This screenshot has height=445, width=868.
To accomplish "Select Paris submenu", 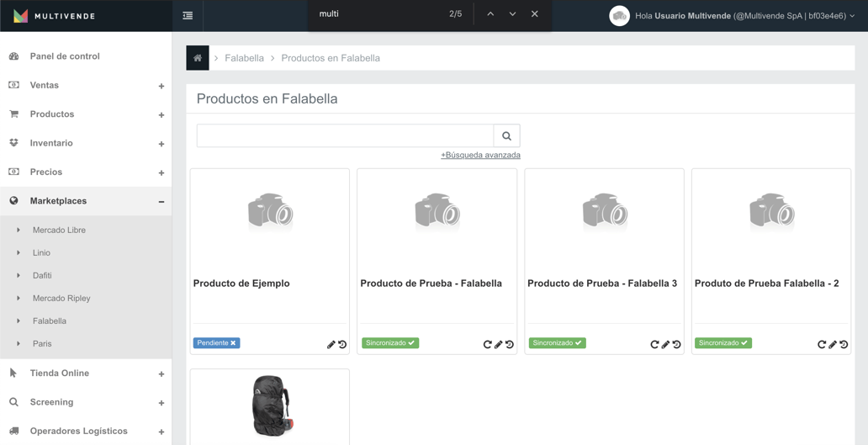I will click(42, 344).
